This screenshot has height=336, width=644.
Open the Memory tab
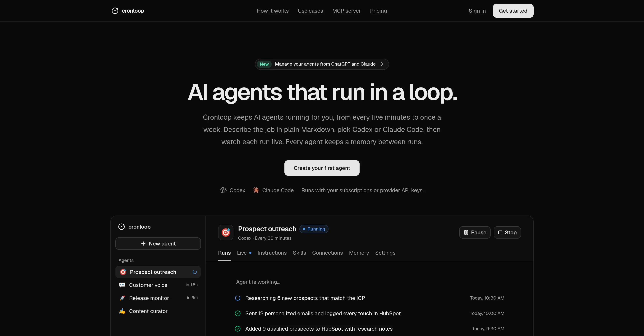pyautogui.click(x=359, y=253)
